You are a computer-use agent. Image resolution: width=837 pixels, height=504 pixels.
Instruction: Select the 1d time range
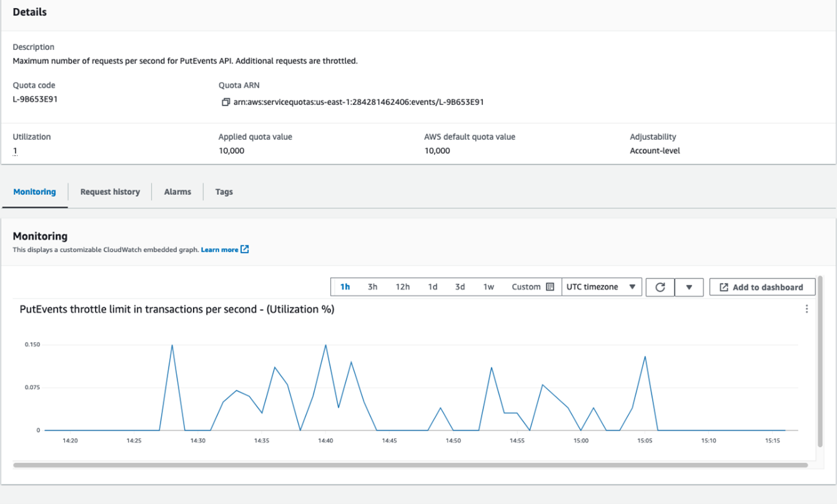click(x=433, y=287)
